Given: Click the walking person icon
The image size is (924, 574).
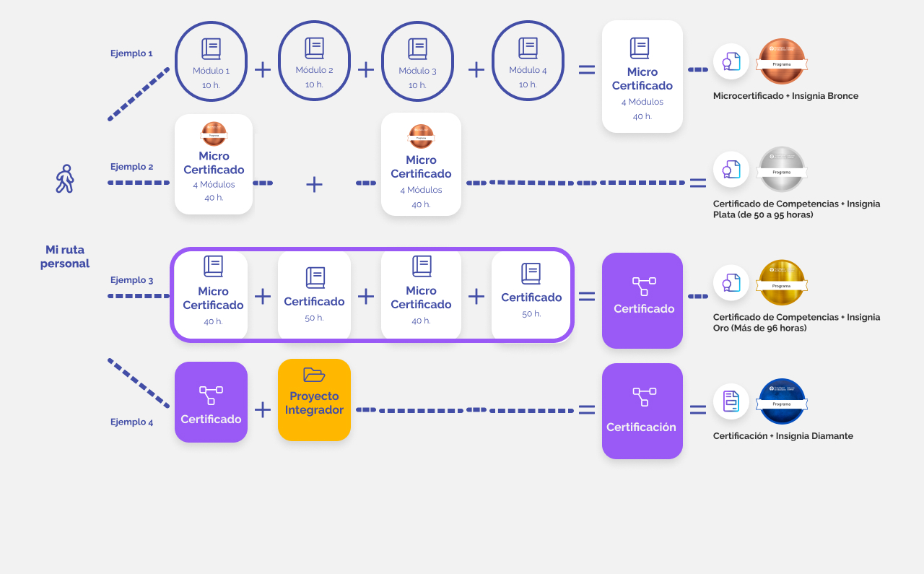Looking at the screenshot, I should [65, 178].
